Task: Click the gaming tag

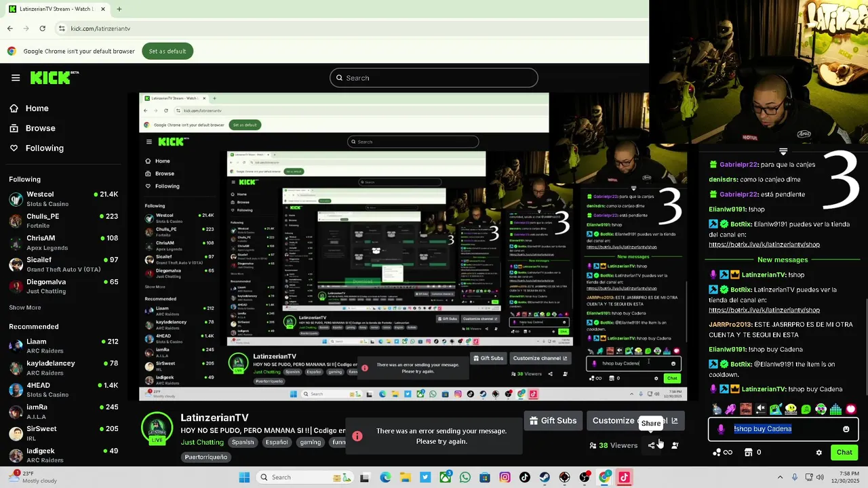Action: (x=311, y=442)
